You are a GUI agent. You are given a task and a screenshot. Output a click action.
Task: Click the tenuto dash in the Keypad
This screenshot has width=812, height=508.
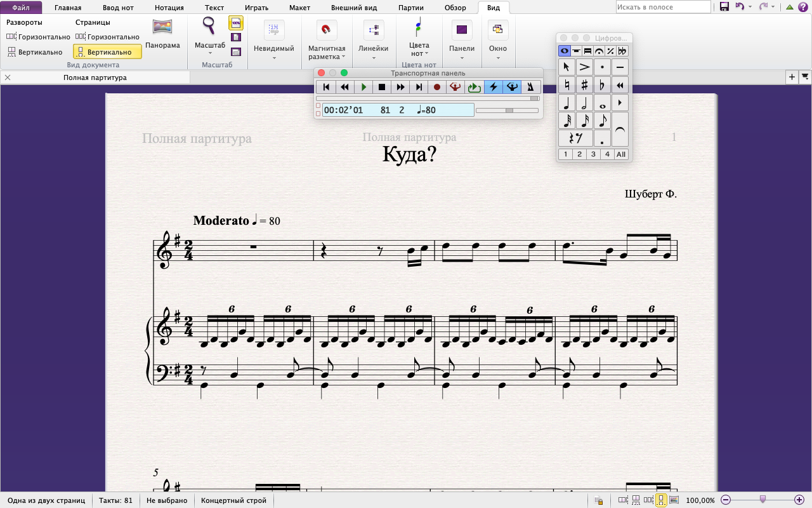[620, 67]
